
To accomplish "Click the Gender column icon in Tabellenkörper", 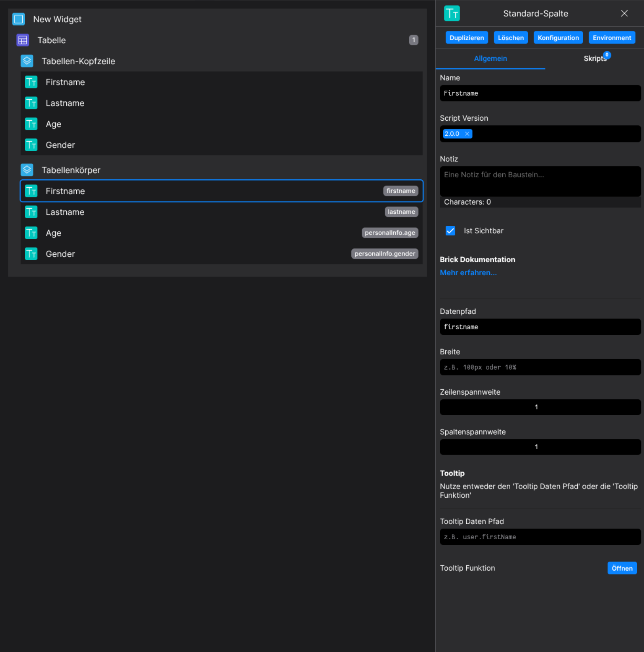I will tap(31, 254).
